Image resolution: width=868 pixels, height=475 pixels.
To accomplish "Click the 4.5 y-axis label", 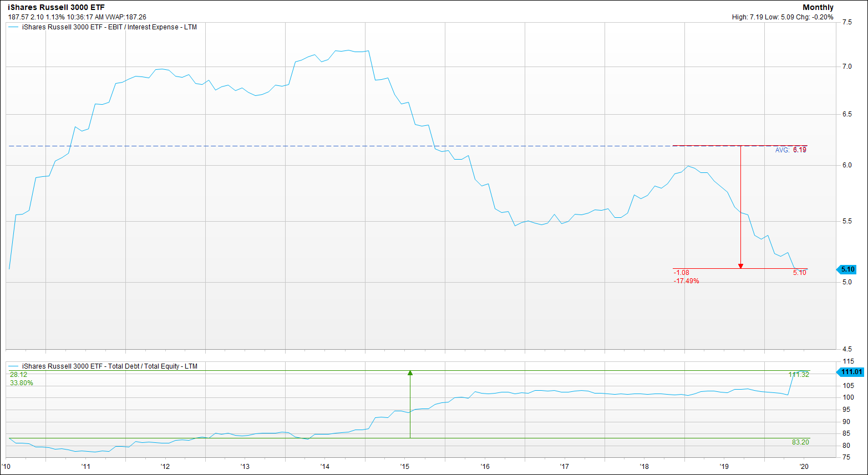I will click(x=847, y=349).
